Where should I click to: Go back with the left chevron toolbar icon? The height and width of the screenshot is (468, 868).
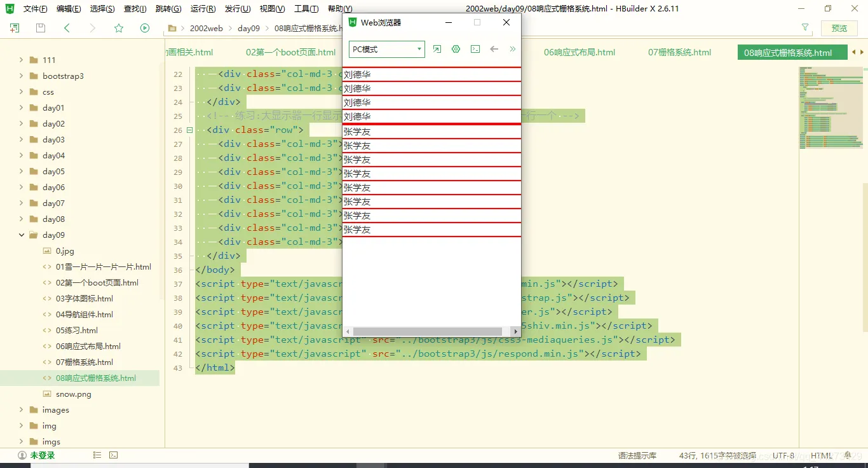[67, 28]
